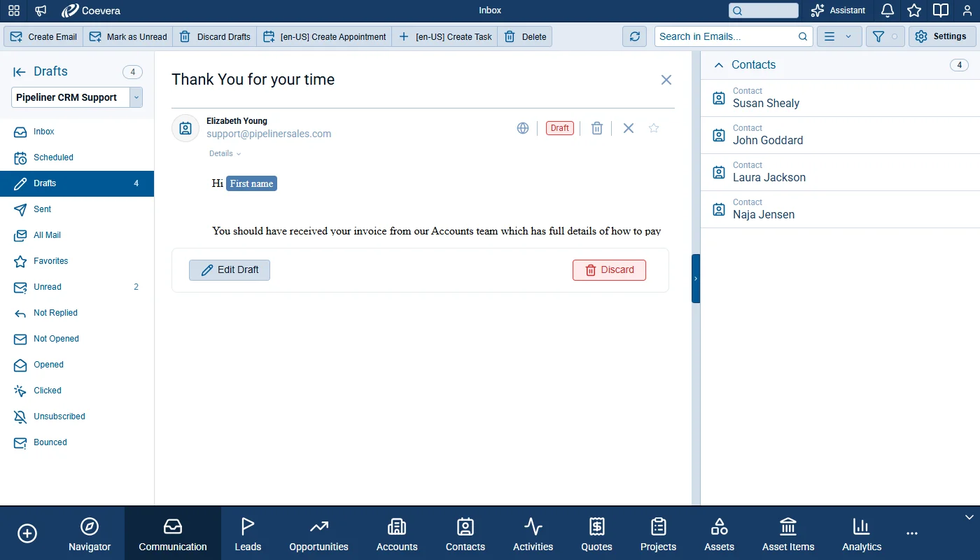Collapse the Contacts panel section
This screenshot has width=980, height=560.
(x=718, y=64)
